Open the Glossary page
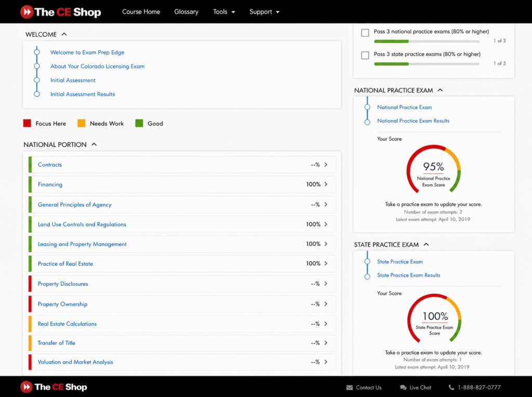Screen dimensions: 532x397 click(x=187, y=12)
